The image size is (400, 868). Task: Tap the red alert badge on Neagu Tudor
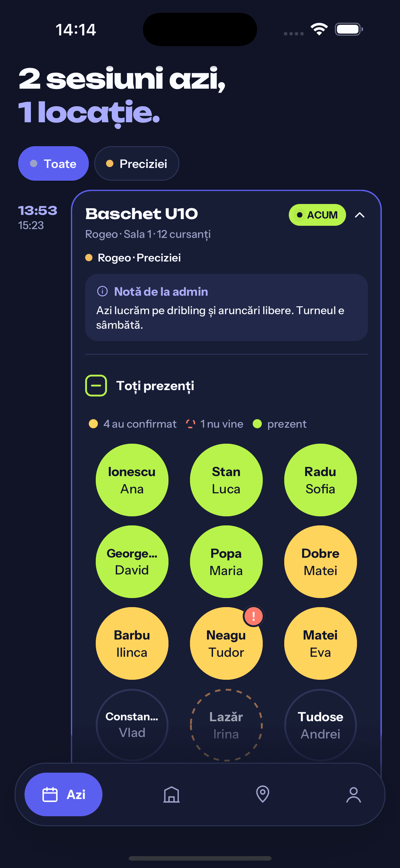pyautogui.click(x=253, y=616)
